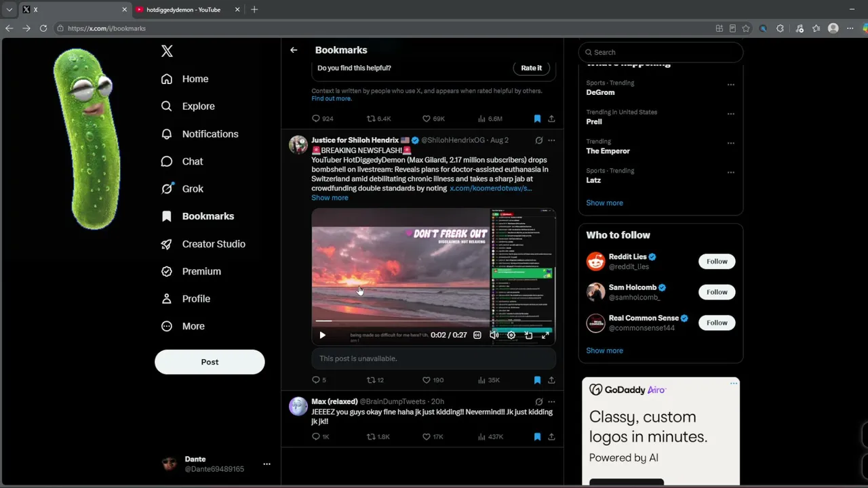Open the video settings gear

pyautogui.click(x=511, y=335)
